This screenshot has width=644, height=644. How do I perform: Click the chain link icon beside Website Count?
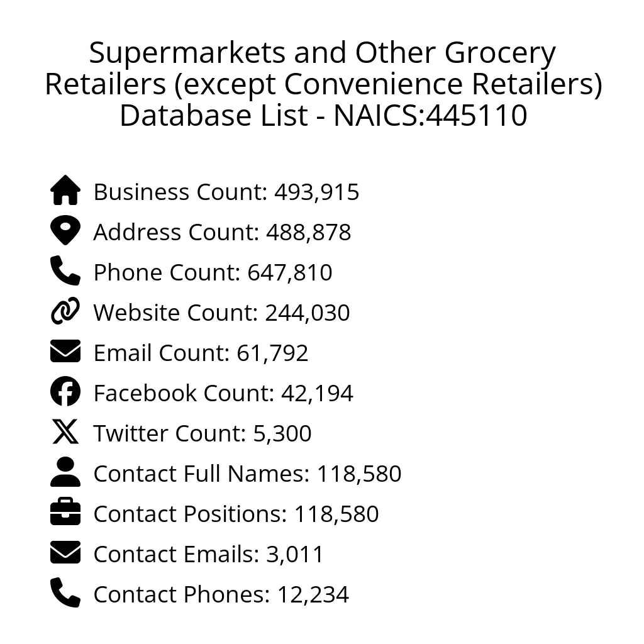pyautogui.click(x=65, y=311)
